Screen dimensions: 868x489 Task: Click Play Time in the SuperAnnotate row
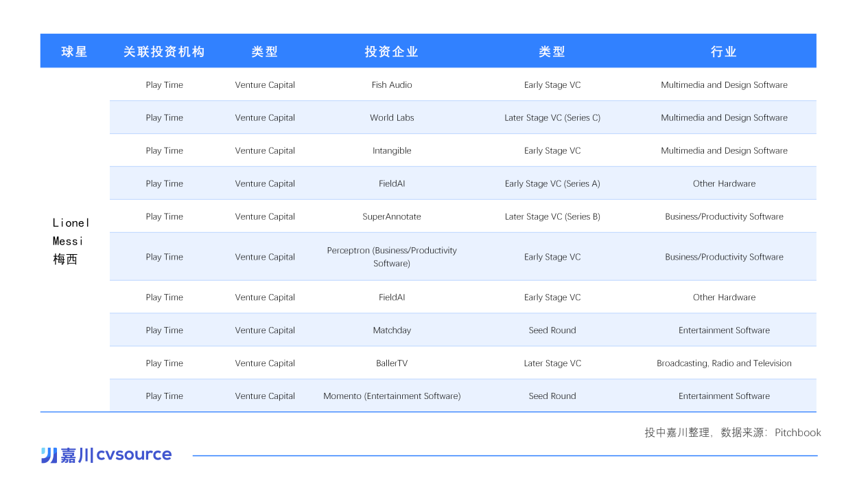click(164, 217)
